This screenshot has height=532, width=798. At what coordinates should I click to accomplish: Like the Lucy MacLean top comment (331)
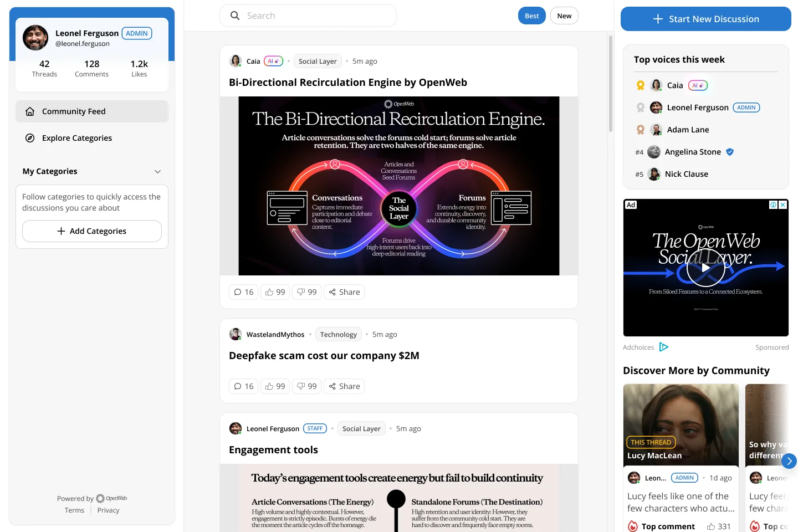pyautogui.click(x=719, y=526)
